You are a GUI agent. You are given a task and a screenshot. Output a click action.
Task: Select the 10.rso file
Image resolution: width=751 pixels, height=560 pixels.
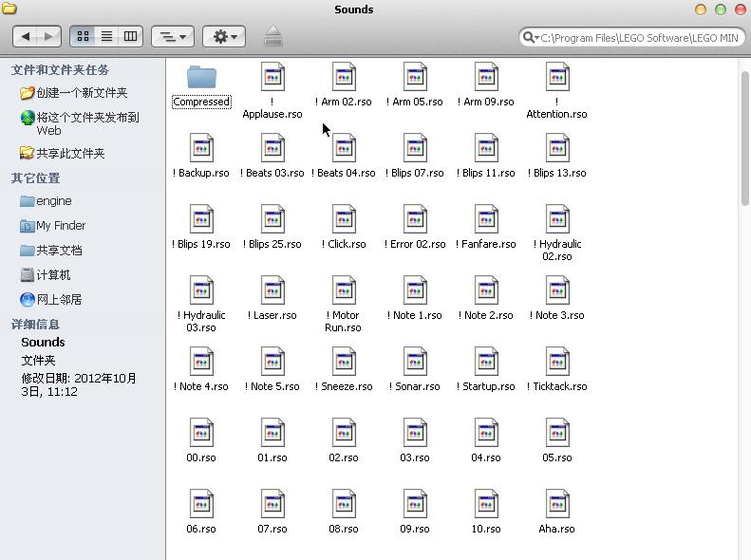(x=486, y=513)
